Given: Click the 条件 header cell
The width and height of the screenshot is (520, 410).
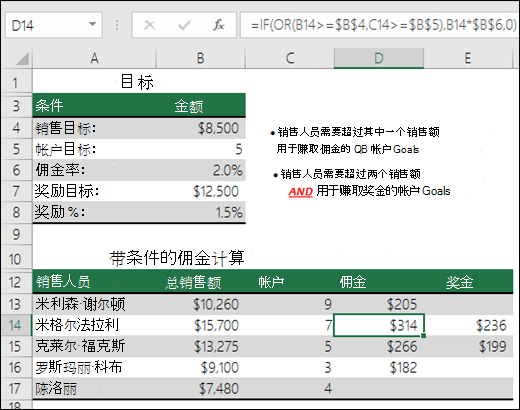Looking at the screenshot, I should pyautogui.click(x=94, y=106).
